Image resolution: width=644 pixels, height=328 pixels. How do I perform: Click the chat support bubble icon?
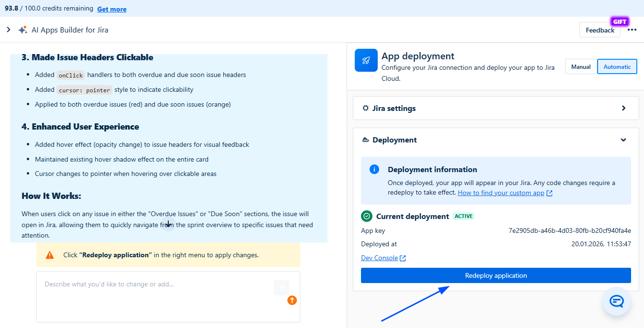[x=616, y=301]
